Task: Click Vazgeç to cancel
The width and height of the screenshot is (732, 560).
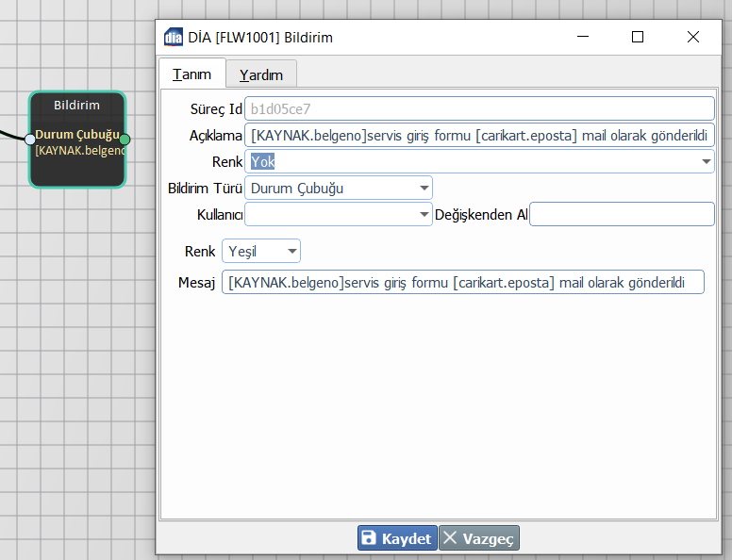Action: (479, 538)
